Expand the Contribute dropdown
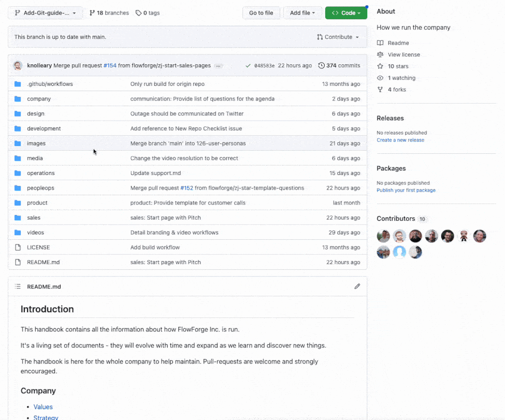The width and height of the screenshot is (505, 420). point(339,37)
